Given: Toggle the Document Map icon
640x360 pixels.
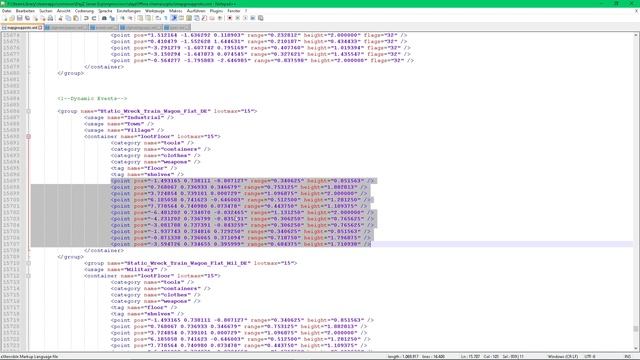Looking at the screenshot, I should pyautogui.click(x=189, y=18).
